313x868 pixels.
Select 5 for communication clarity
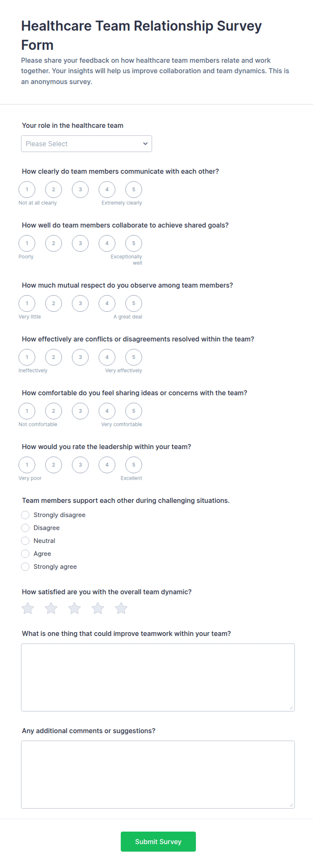[x=134, y=189]
